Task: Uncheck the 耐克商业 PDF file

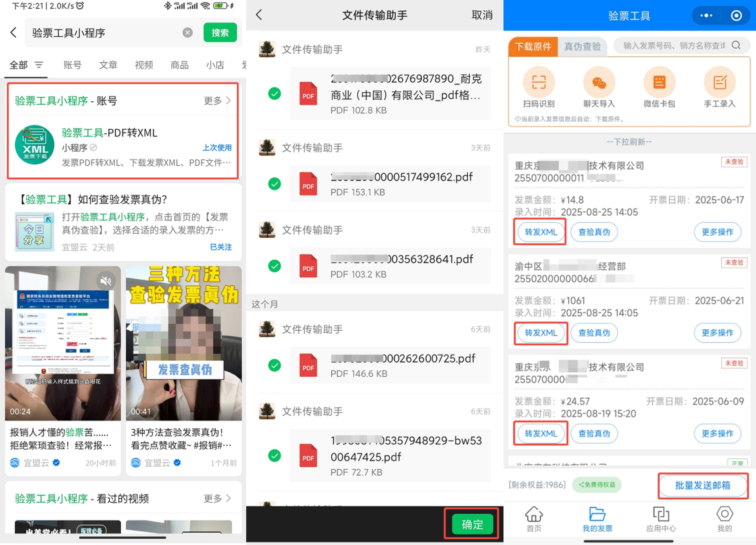Action: coord(275,94)
